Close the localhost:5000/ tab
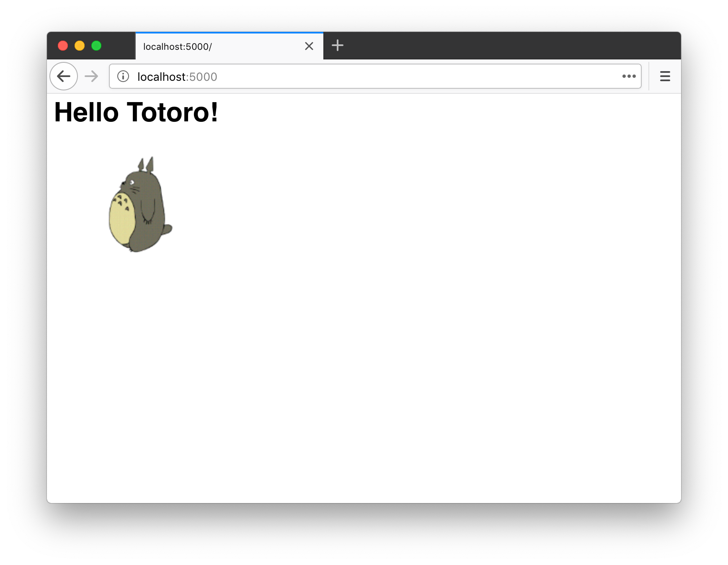 pos(309,46)
